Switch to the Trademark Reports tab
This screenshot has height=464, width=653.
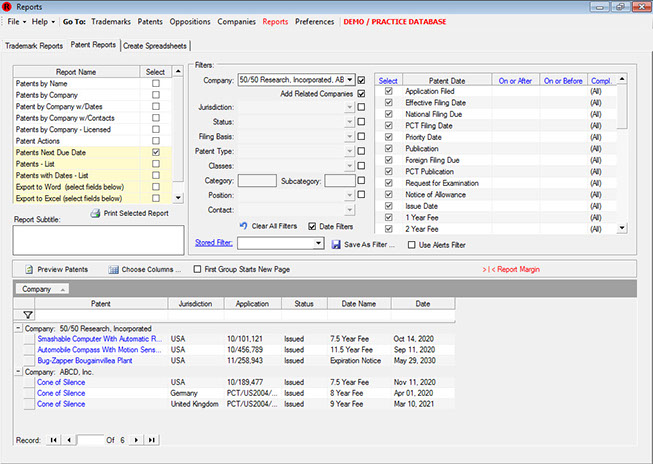34,45
